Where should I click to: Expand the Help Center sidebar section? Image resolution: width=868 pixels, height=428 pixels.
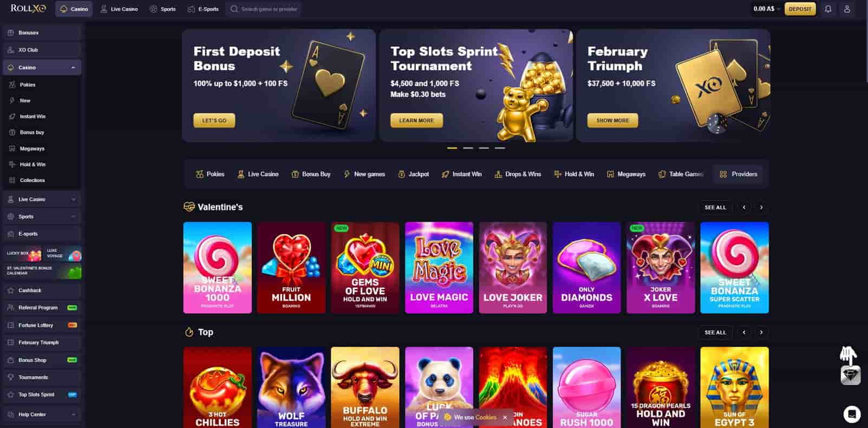[73, 414]
